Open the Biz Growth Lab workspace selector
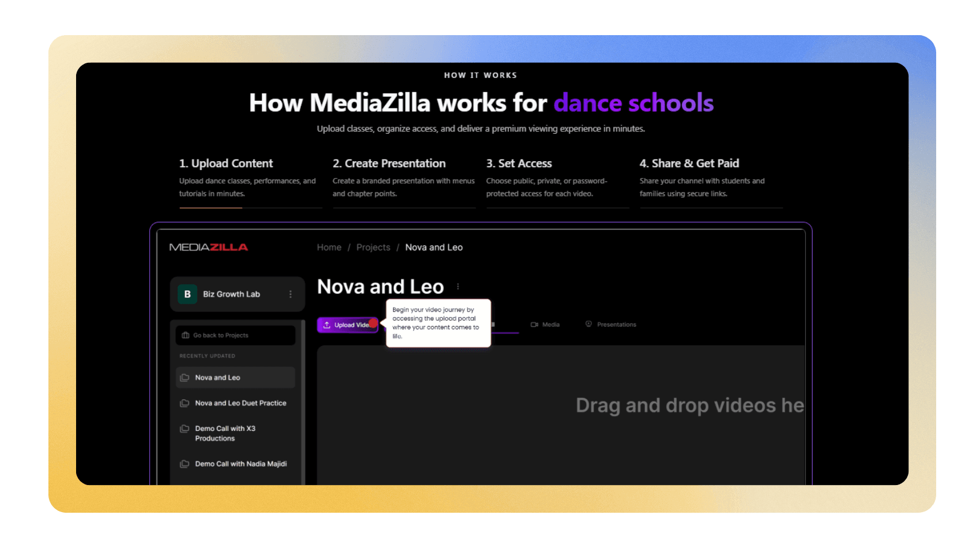The width and height of the screenshot is (980, 553). coord(238,294)
